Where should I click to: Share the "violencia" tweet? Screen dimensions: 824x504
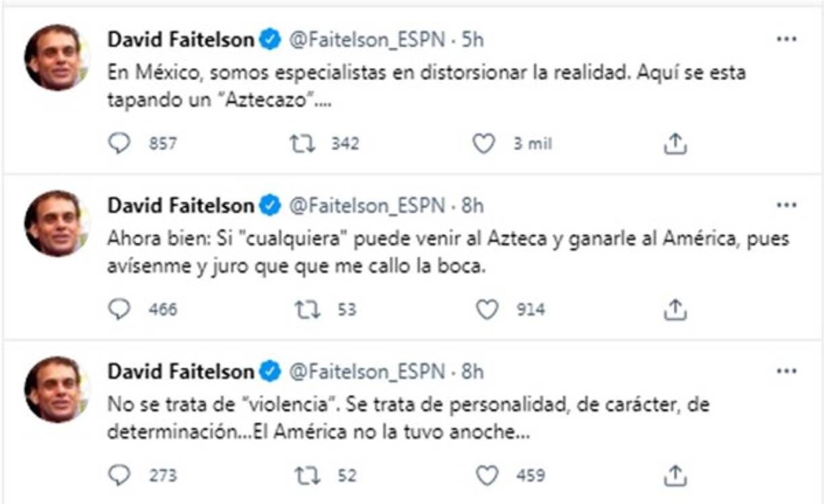click(675, 475)
